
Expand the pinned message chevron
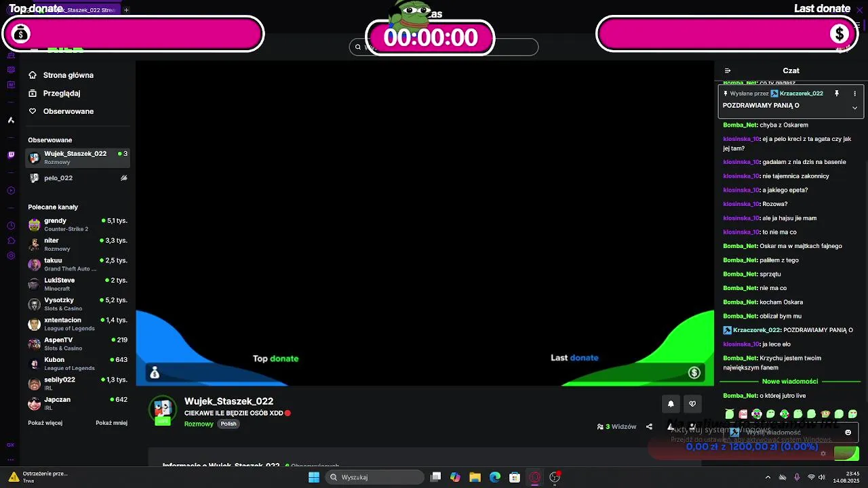tap(854, 108)
